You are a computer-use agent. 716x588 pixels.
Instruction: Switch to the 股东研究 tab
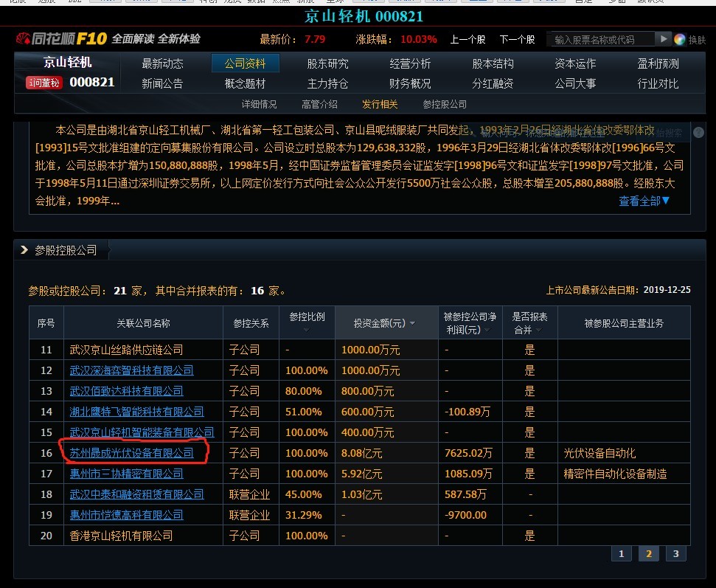click(327, 63)
